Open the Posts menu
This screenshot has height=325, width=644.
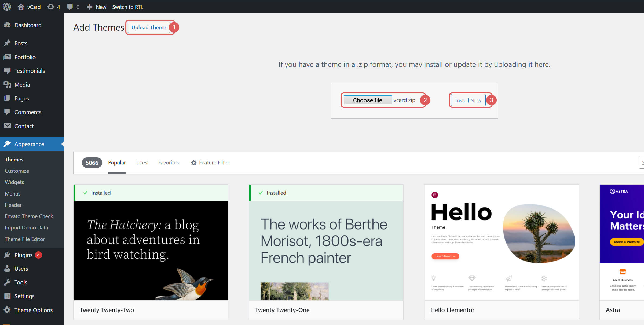tap(21, 43)
